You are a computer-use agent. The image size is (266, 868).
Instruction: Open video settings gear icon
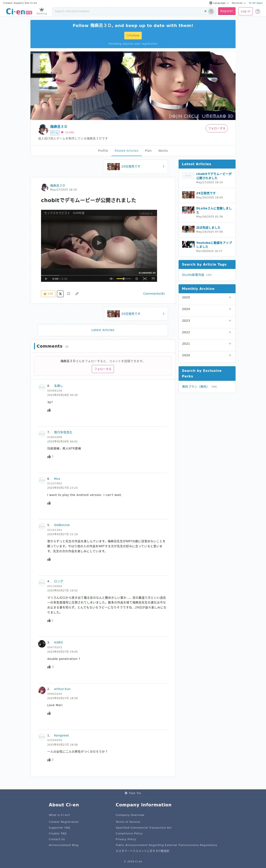(137, 279)
